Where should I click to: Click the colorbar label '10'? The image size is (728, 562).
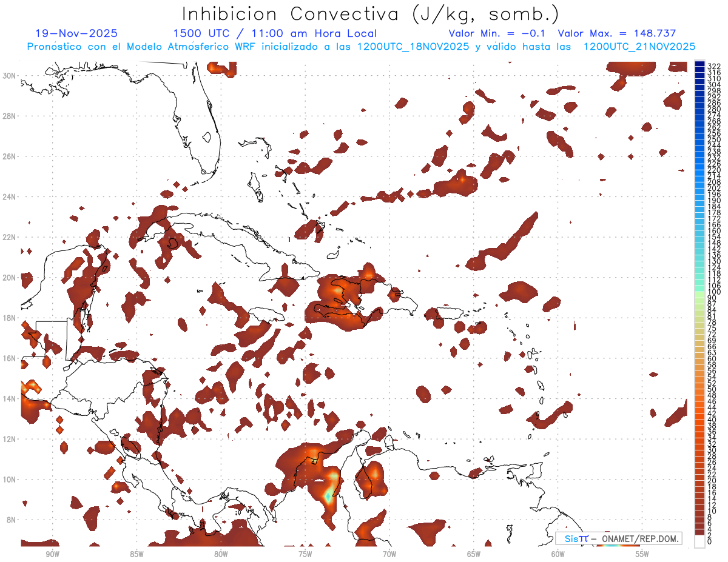tap(712, 511)
